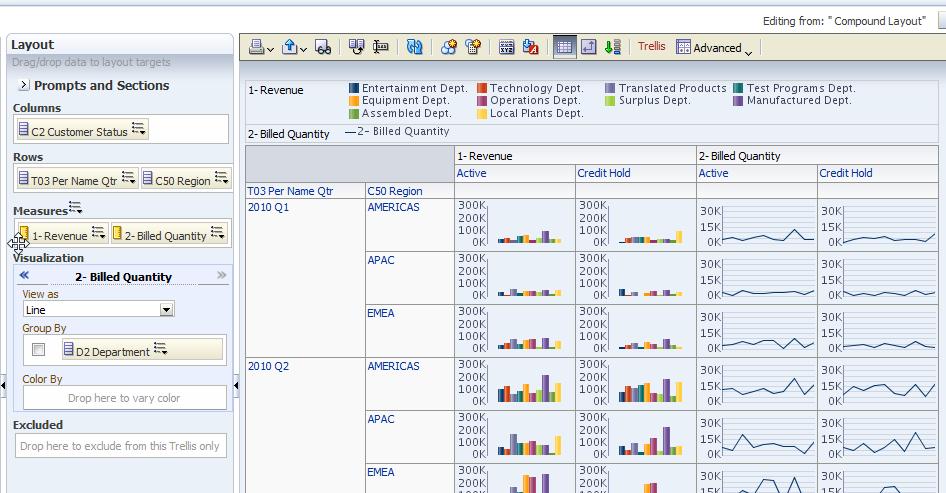Click the layout pane toggle icon

click(588, 46)
